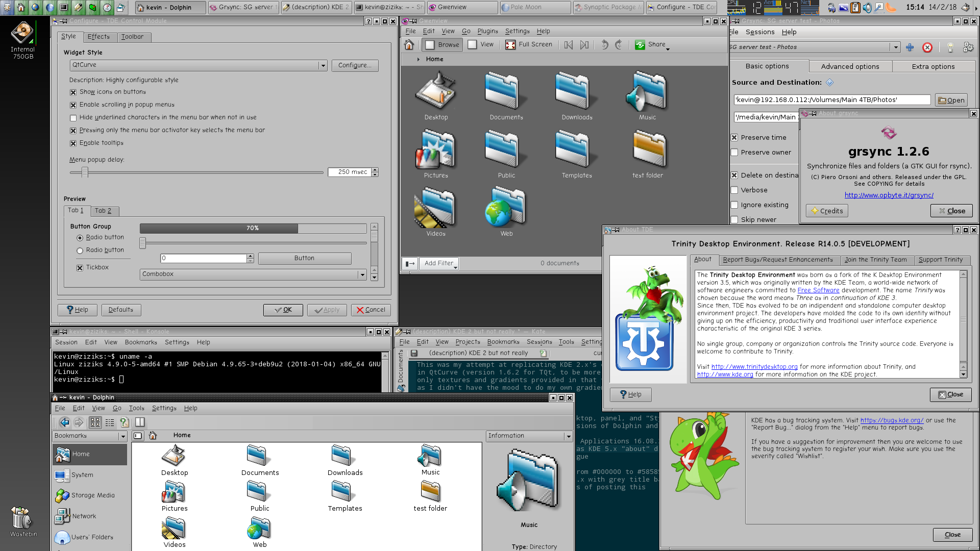Open Bookmarks menu in Konsole

click(141, 342)
